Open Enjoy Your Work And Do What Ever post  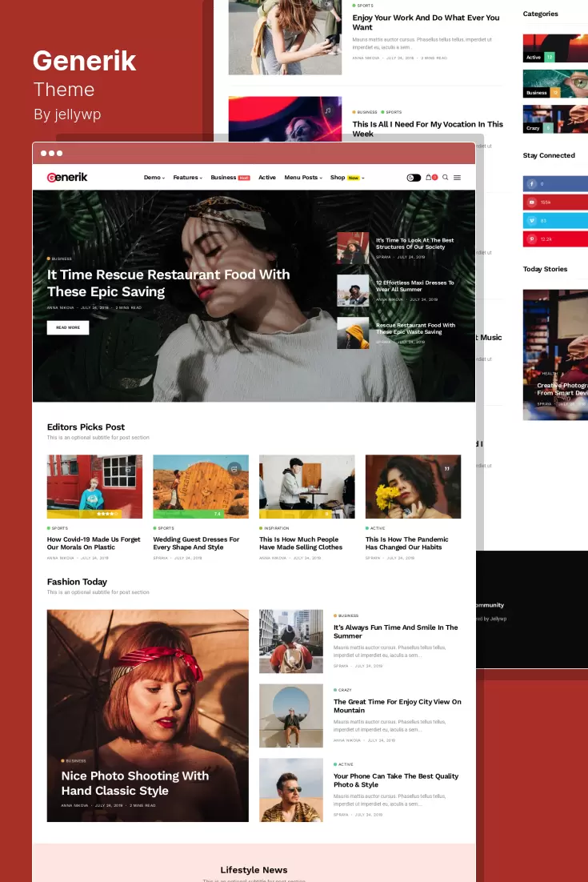[426, 22]
